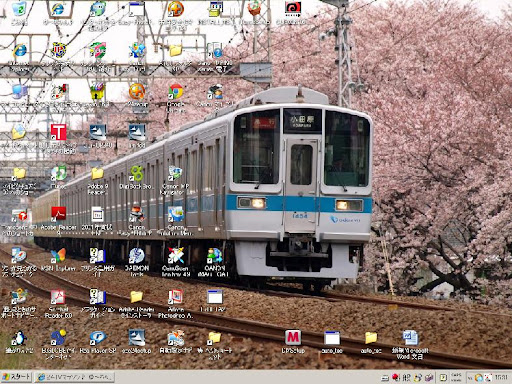Select the Google Chrome desktop shortcut
This screenshot has height=384, width=512.
coord(176,92)
